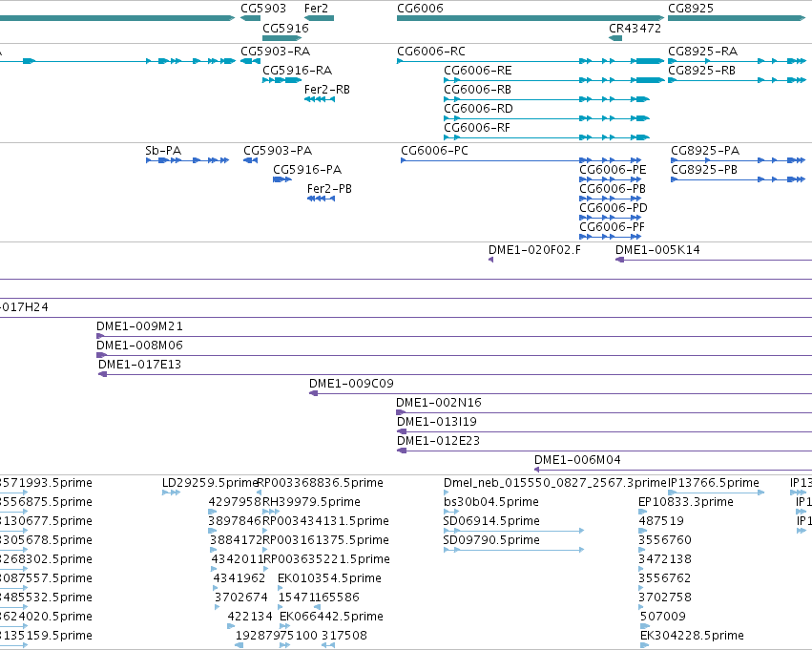Screen dimensions: 812x650
Task: Click the CG5903 gene label
Action: pos(263,9)
